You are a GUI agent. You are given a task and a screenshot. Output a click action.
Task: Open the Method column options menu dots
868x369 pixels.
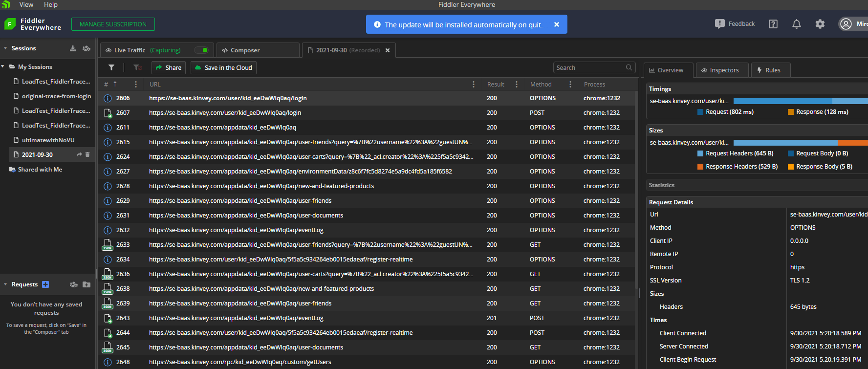(570, 84)
